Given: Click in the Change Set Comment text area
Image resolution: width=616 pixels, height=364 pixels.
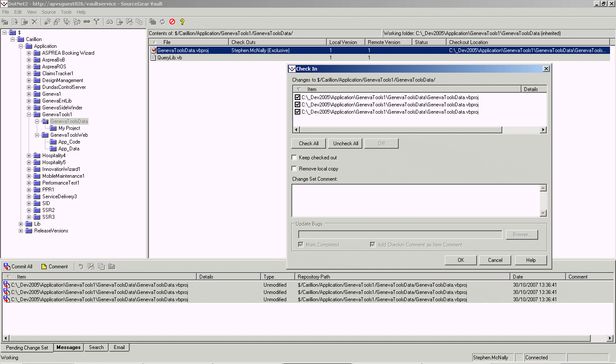Looking at the screenshot, I should (416, 201).
